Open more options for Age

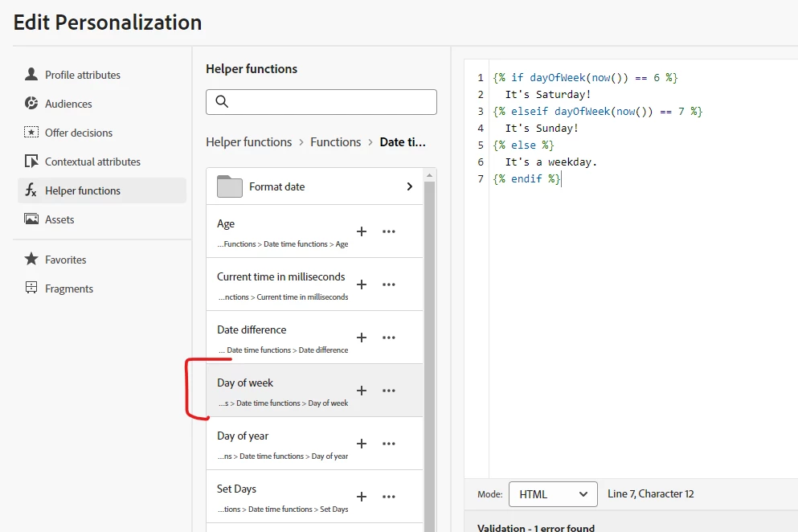coord(389,231)
